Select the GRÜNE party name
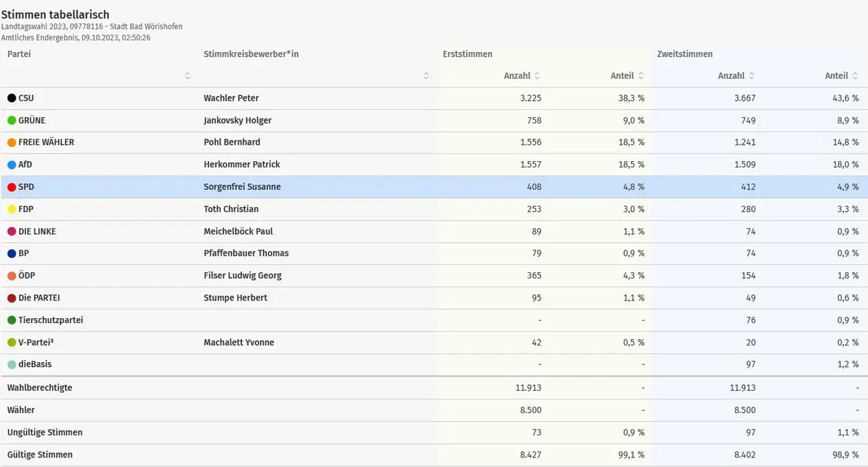This screenshot has width=868, height=467. 32,121
